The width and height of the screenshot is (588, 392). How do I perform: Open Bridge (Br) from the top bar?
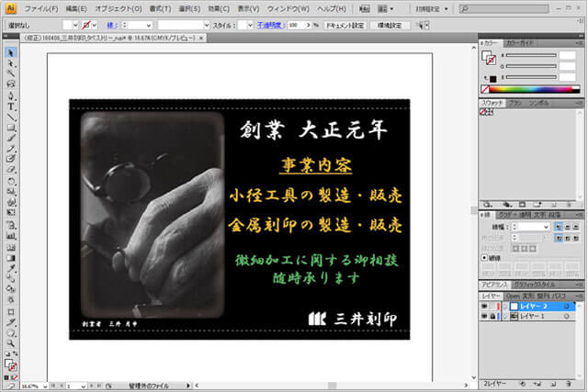pyautogui.click(x=364, y=8)
